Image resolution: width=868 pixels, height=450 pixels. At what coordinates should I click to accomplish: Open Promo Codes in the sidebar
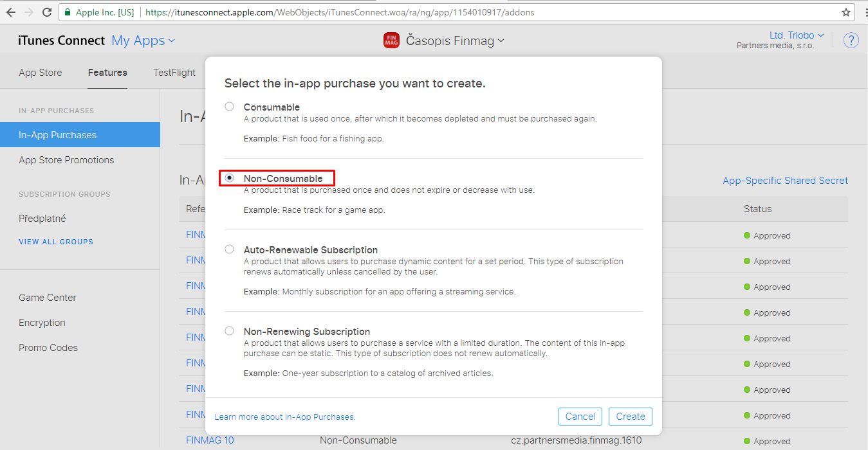pyautogui.click(x=48, y=348)
